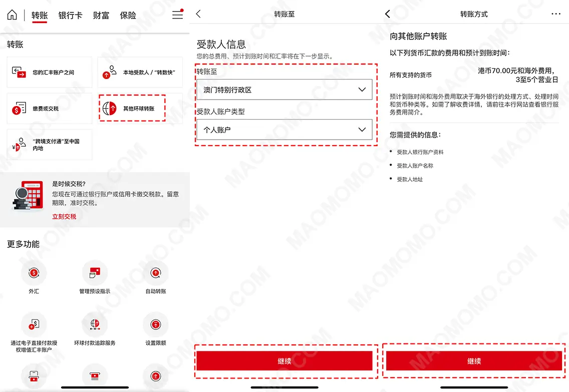569x392 pixels.
Task: Select 跨境支付通 至中国内地 option
Action: (x=50, y=145)
